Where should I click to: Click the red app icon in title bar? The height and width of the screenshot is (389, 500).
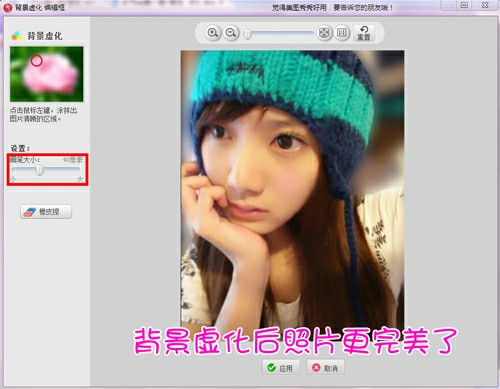(7, 7)
